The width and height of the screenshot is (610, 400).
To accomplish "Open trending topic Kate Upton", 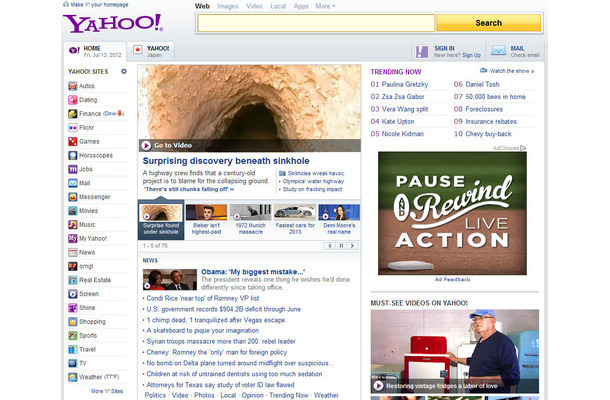I will coord(398,121).
